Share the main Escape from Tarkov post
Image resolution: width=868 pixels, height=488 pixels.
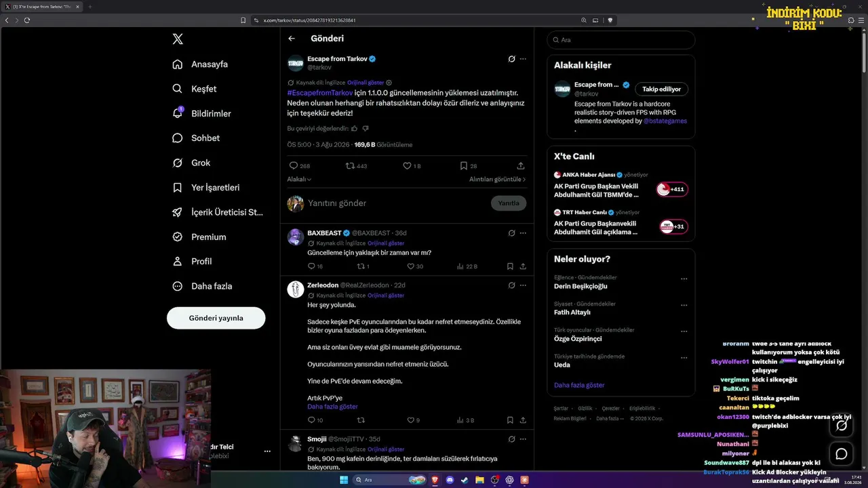pos(521,165)
